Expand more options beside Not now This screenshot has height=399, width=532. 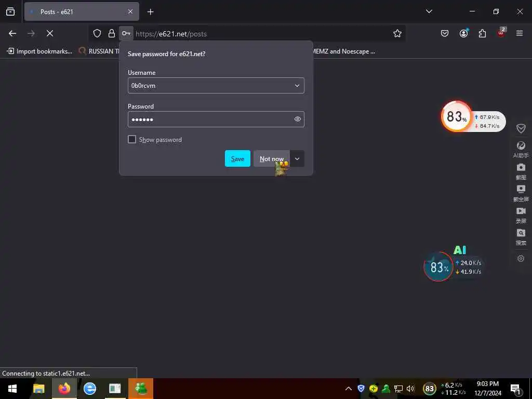click(297, 158)
